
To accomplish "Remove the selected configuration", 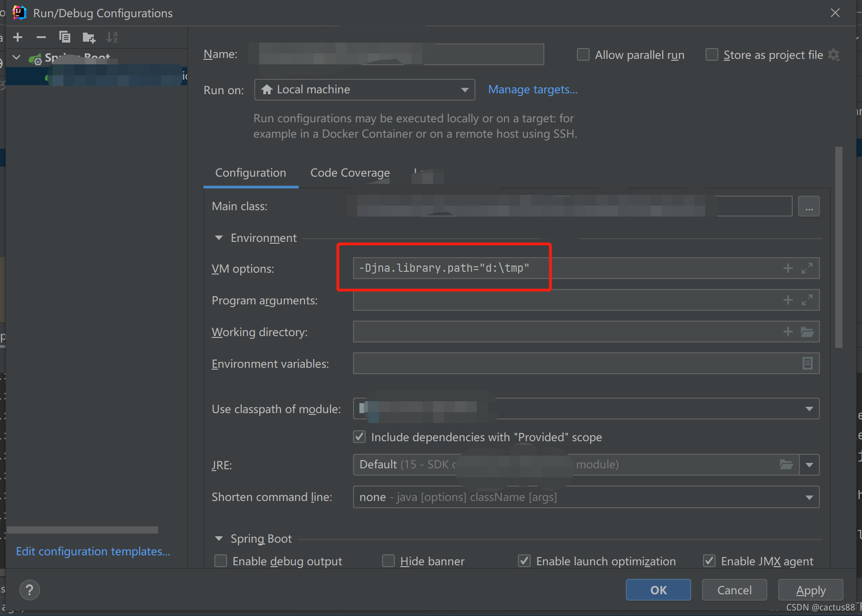I will pyautogui.click(x=41, y=37).
